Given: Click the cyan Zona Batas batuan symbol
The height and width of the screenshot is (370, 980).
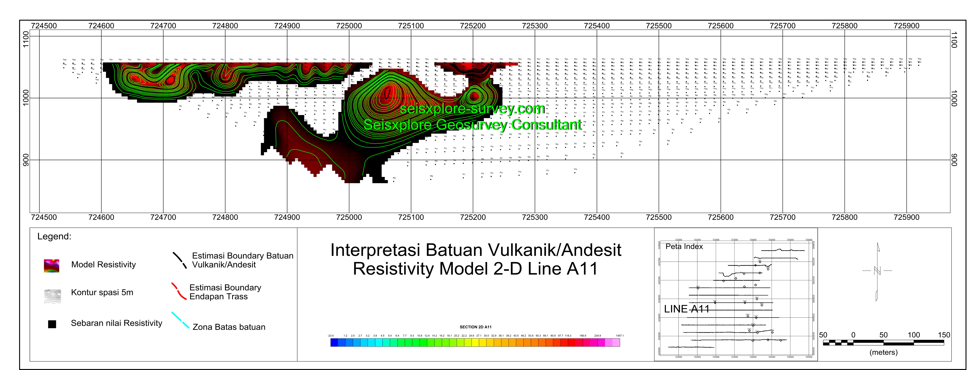Looking at the screenshot, I should 180,320.
